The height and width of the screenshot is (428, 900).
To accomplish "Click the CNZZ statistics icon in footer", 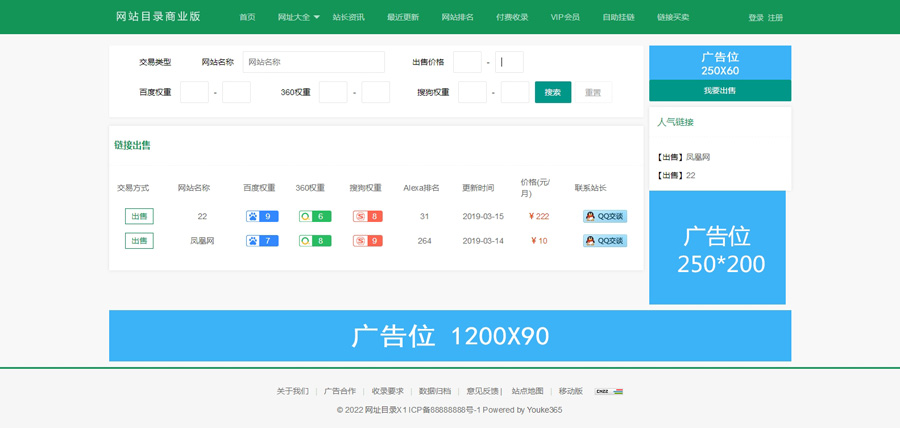I will click(609, 391).
